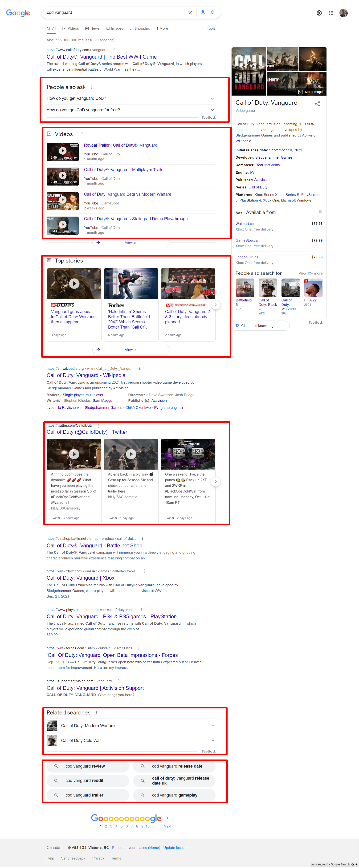Click cod vanguard gameplay suggestion
Image resolution: width=359 pixels, height=868 pixels.
tap(174, 795)
